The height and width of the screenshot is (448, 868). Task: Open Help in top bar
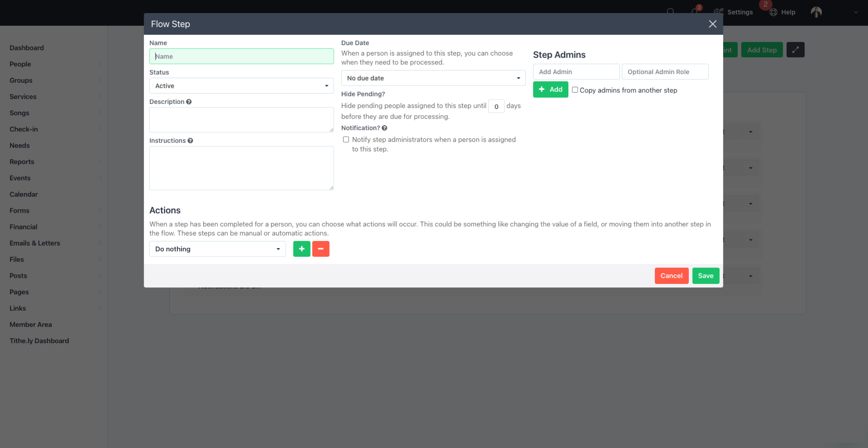(782, 12)
